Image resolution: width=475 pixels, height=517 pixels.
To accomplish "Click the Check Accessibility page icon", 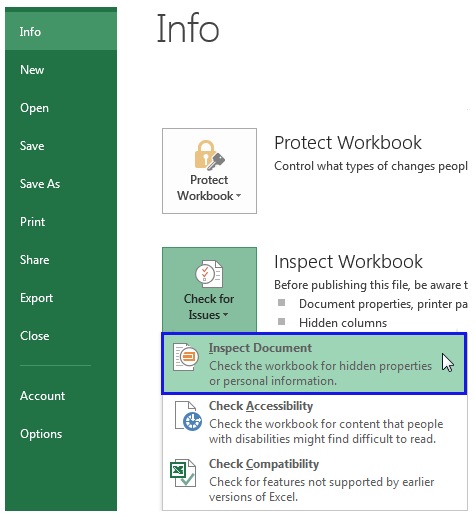I will [188, 416].
